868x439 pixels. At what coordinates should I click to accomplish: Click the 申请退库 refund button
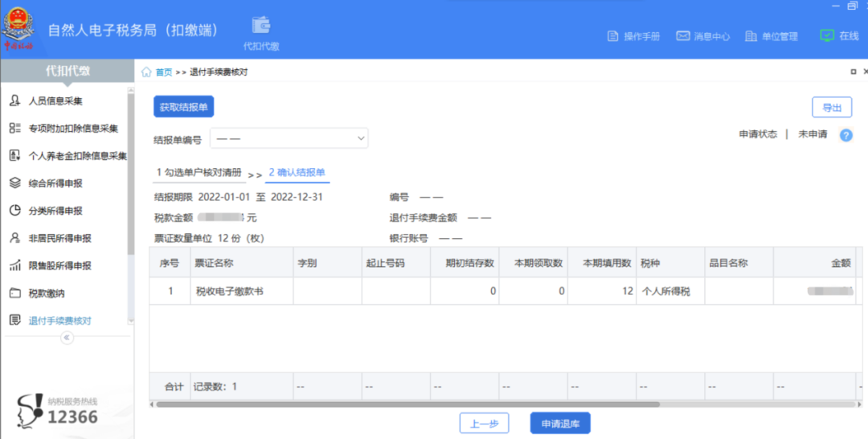[x=560, y=424]
